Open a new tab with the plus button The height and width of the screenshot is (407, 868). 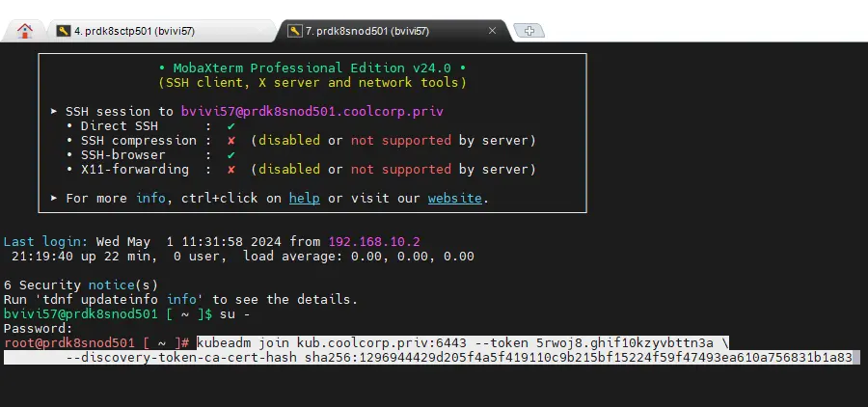(x=528, y=31)
